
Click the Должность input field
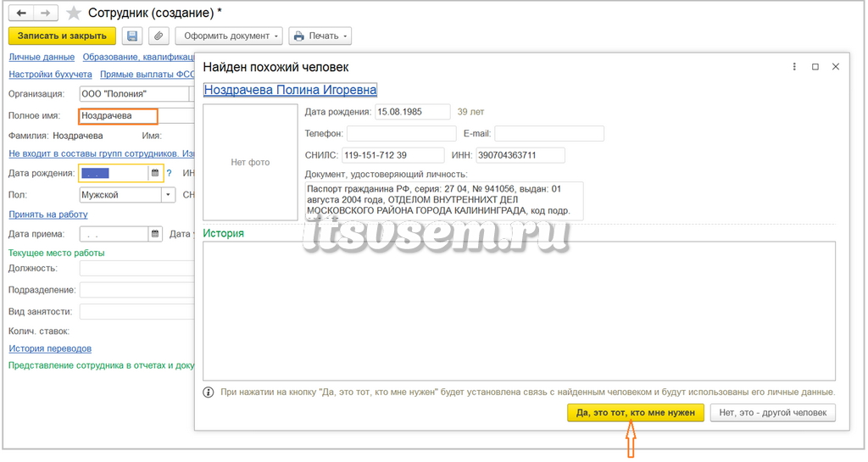coord(136,269)
